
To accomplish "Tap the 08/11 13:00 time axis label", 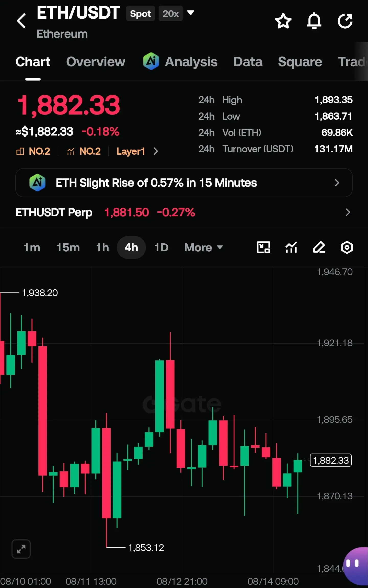I will point(91,581).
